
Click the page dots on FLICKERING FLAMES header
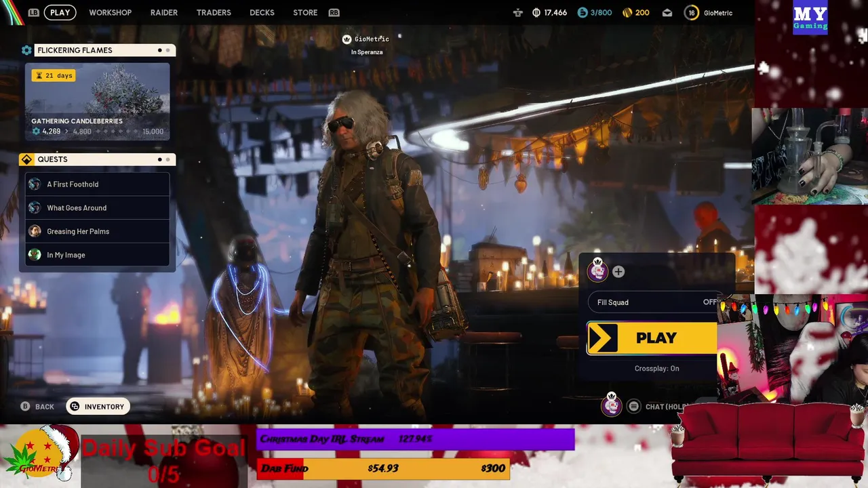pos(164,50)
